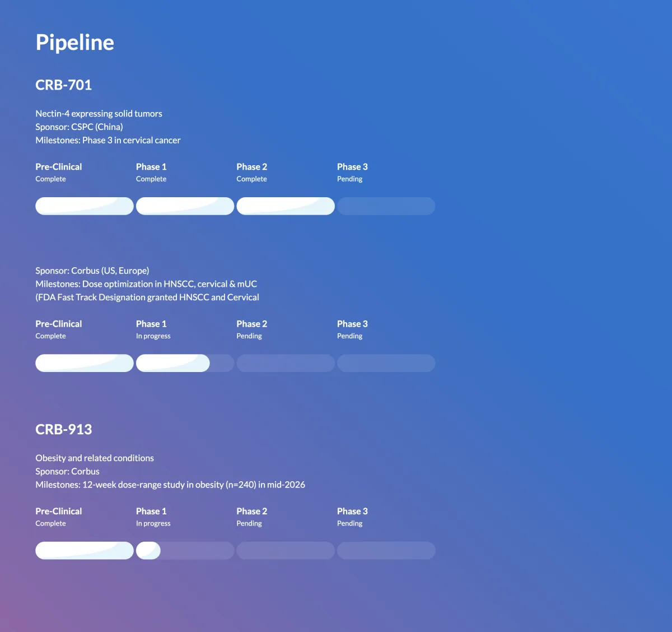Click the Corbus (US, Europe) Pre-Clinical progress bar
672x632 pixels.
85,363
